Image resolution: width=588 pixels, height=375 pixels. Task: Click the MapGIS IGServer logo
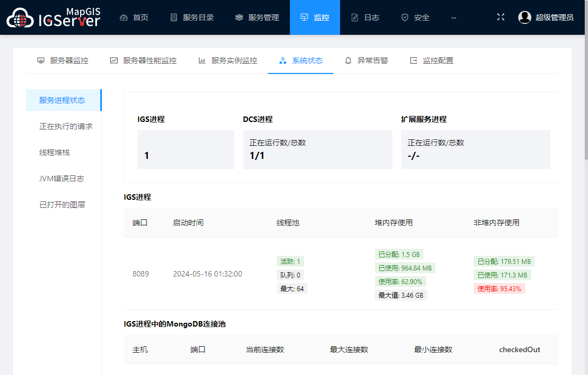pyautogui.click(x=53, y=17)
